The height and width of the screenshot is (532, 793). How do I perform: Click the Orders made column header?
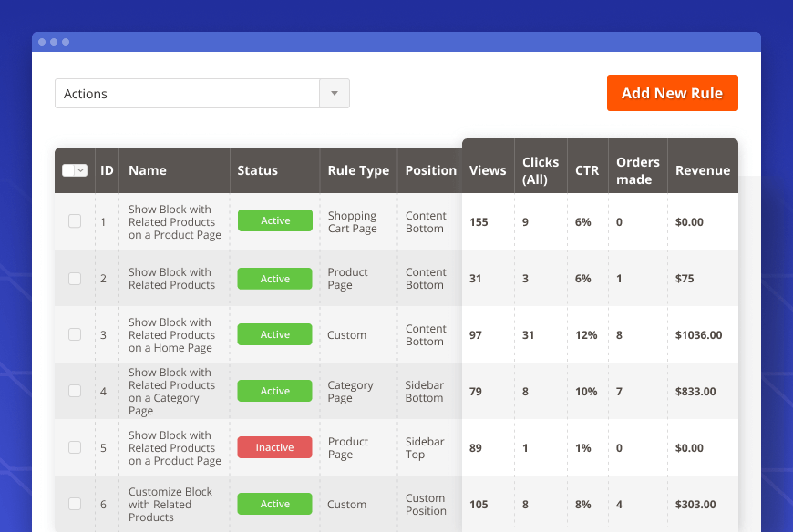tap(637, 170)
